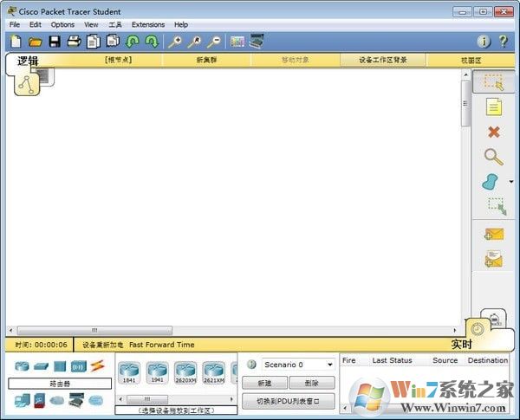Select the Place Note yellow tool
Viewport: 520px width, 420px height.
tap(494, 107)
